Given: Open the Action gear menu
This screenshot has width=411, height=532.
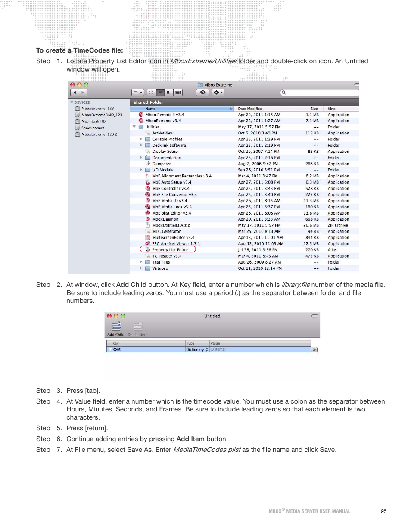Looking at the screenshot, I should point(218,93).
